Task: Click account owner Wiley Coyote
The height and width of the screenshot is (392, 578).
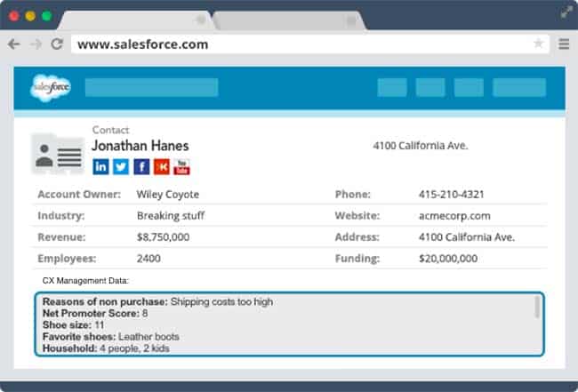Action: (168, 195)
